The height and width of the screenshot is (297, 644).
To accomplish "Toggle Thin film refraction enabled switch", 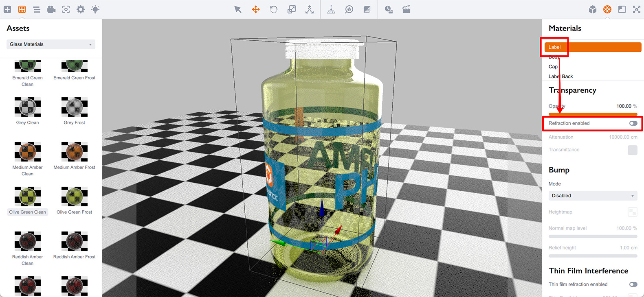I will (x=633, y=284).
